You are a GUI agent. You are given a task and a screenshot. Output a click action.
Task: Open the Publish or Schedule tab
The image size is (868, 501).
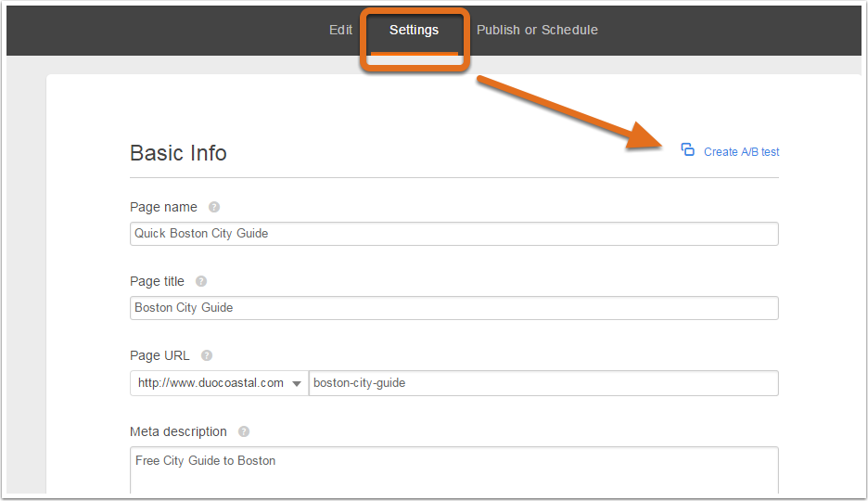537,30
